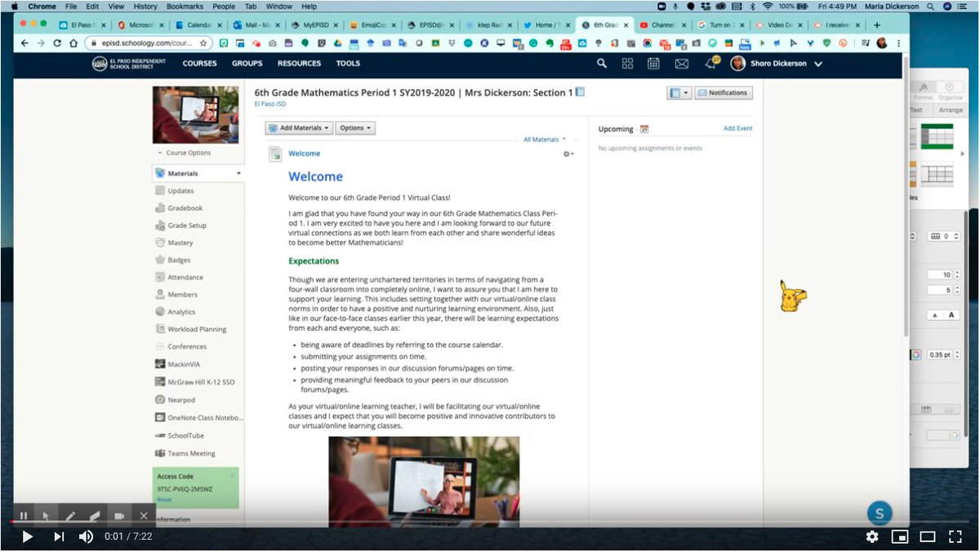Screen dimensions: 980x552
Task: Click the course profile thumbnail image
Action: point(196,114)
